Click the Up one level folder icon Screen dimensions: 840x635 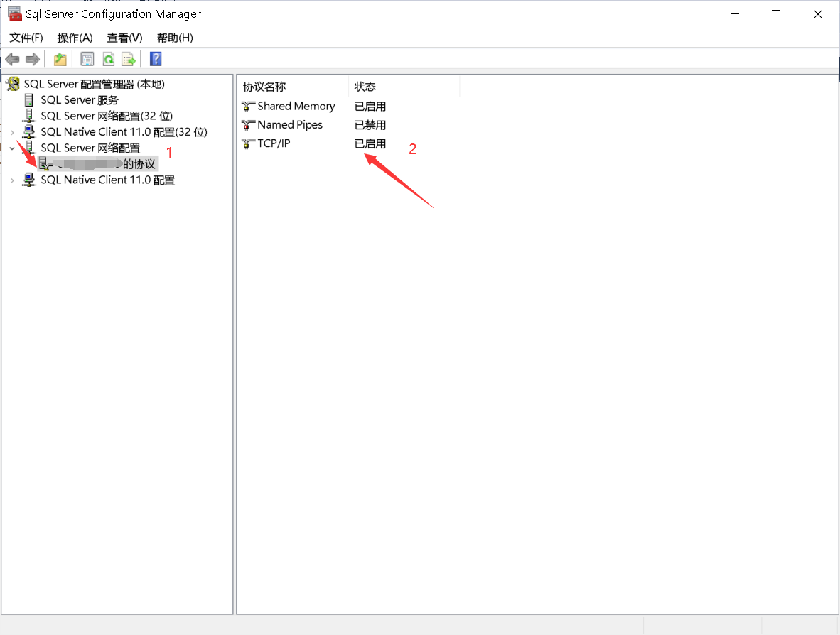click(x=60, y=59)
